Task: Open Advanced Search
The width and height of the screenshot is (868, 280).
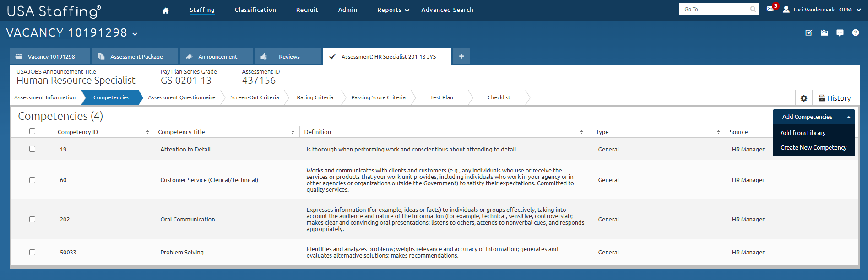Action: click(447, 10)
